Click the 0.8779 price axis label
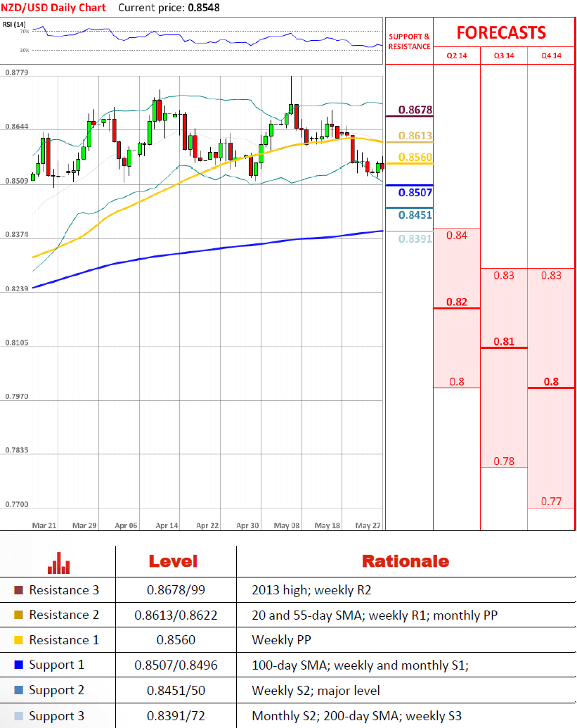577x728 pixels. (x=17, y=72)
